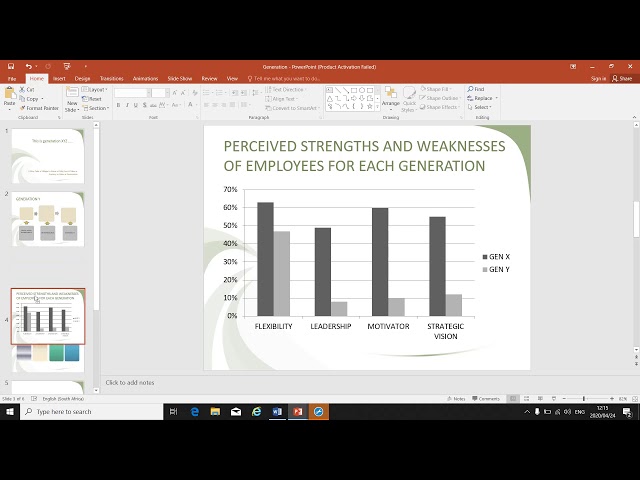The height and width of the screenshot is (480, 640).
Task: Switch to Slide Sorter view icon
Action: pos(527,398)
